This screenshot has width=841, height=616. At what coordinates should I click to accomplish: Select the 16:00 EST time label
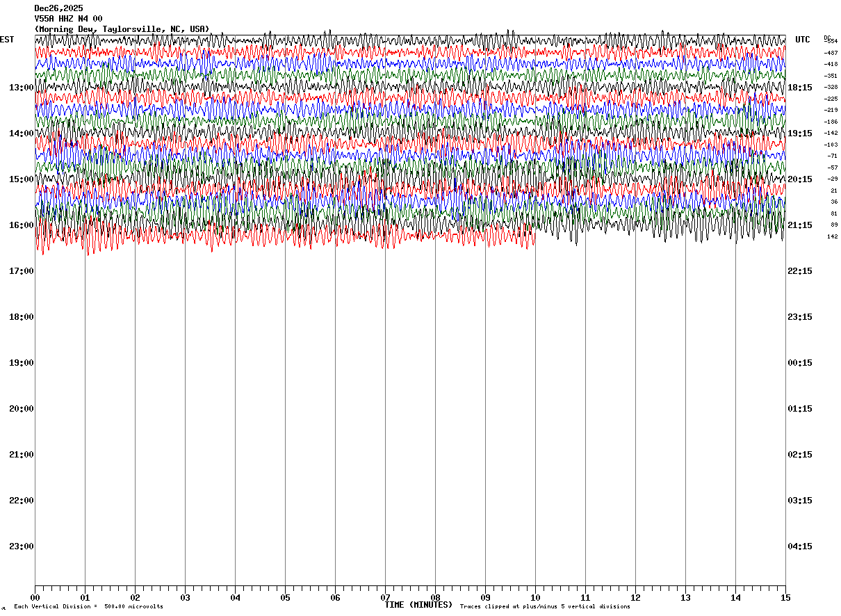click(x=22, y=225)
